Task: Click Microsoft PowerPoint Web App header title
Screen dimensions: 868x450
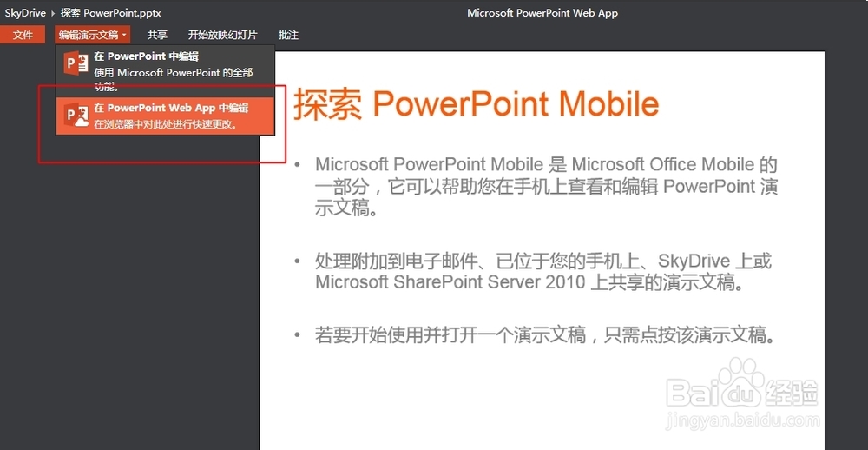Action: 542,12
